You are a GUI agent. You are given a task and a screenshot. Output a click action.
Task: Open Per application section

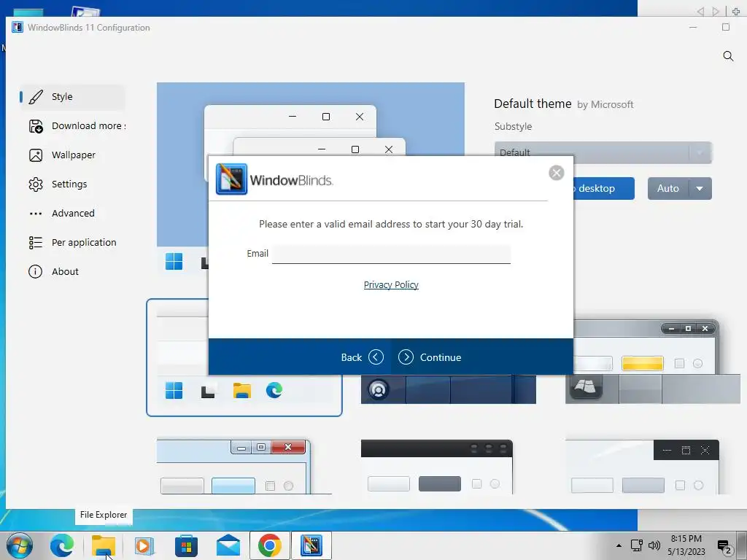[72, 242]
